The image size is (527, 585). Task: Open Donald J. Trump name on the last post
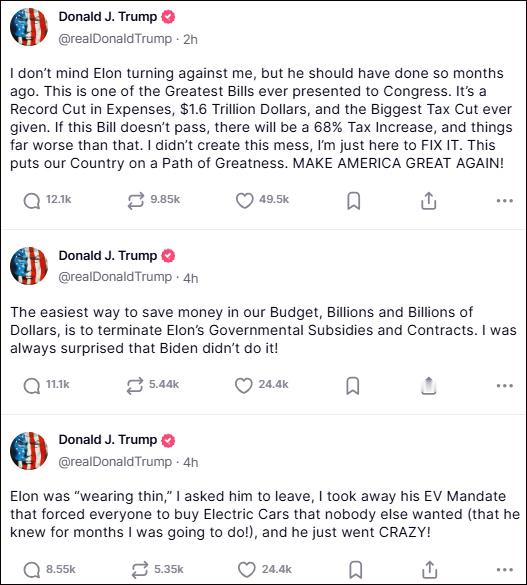[108, 439]
